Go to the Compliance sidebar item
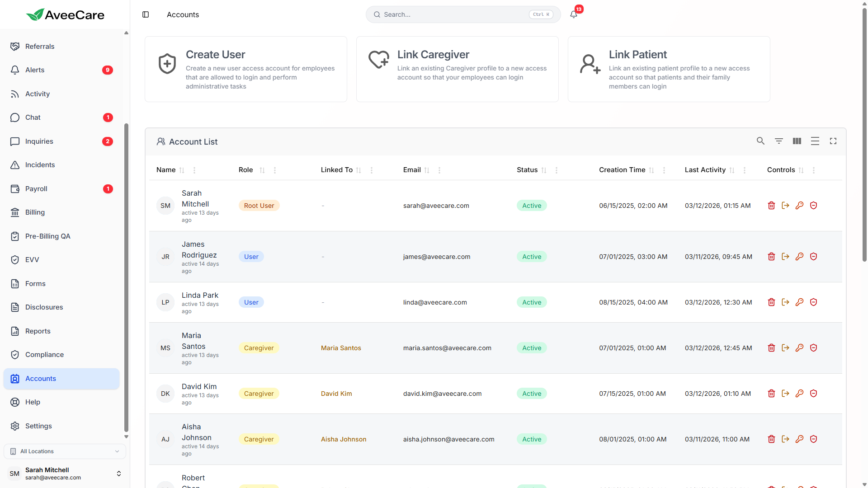 coord(44,355)
